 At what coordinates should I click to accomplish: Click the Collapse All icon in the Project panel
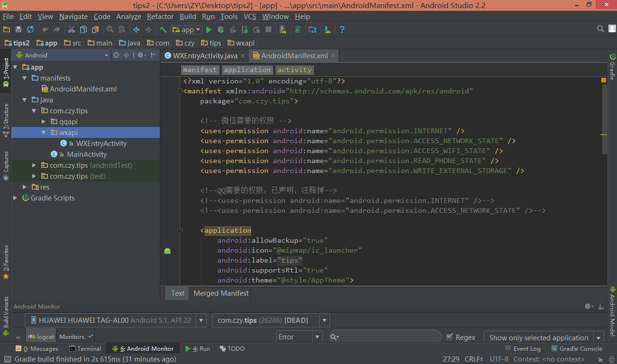coord(127,55)
